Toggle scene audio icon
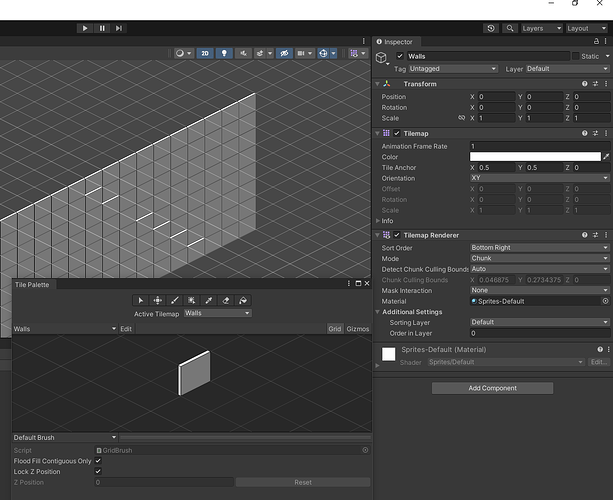This screenshot has height=500, width=613. [243, 53]
